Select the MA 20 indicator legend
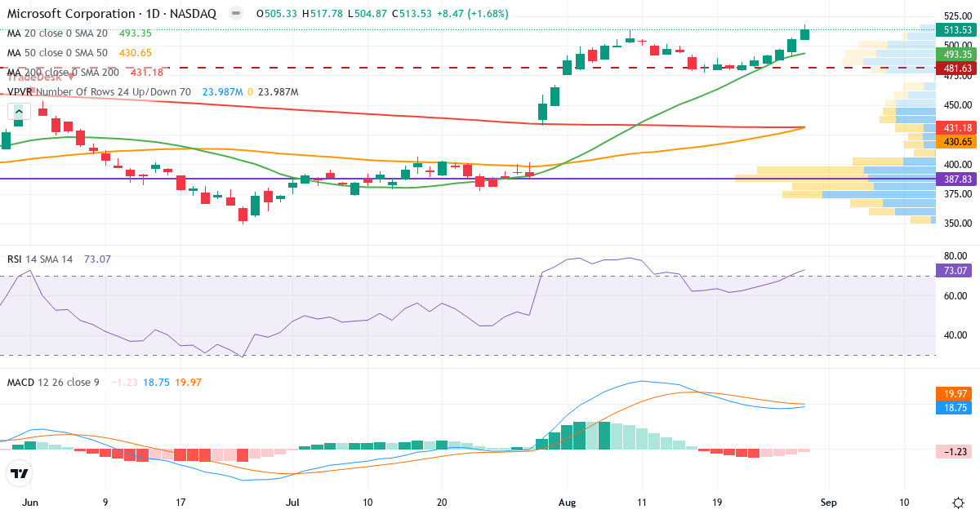This screenshot has width=980, height=514. coord(57,33)
